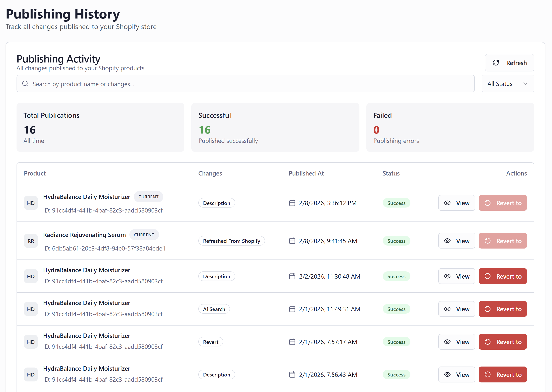
Task: Click the eye icon on the first View button
Action: pos(447,203)
